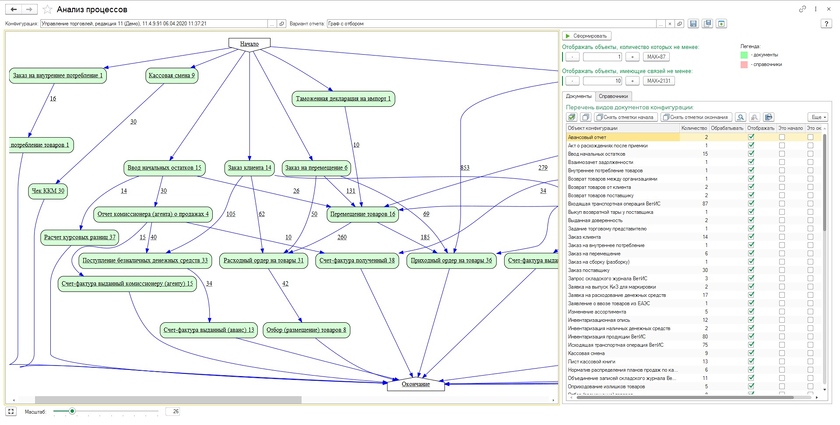840x425 pixels.
Task: Click the check-all icon in documents toolbar
Action: 572,117
